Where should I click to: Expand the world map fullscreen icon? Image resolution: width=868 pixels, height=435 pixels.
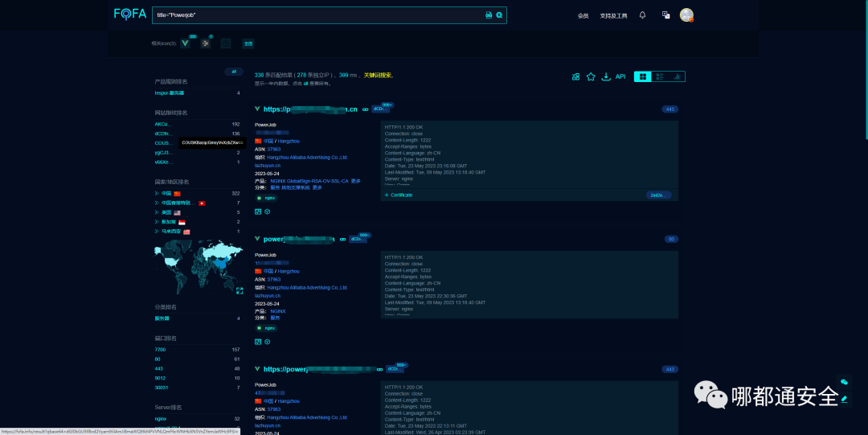[240, 290]
